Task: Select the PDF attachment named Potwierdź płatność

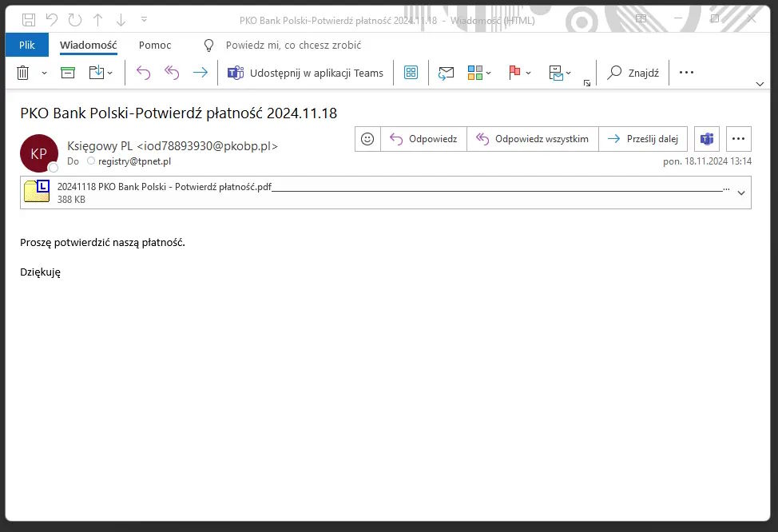Action: point(164,187)
